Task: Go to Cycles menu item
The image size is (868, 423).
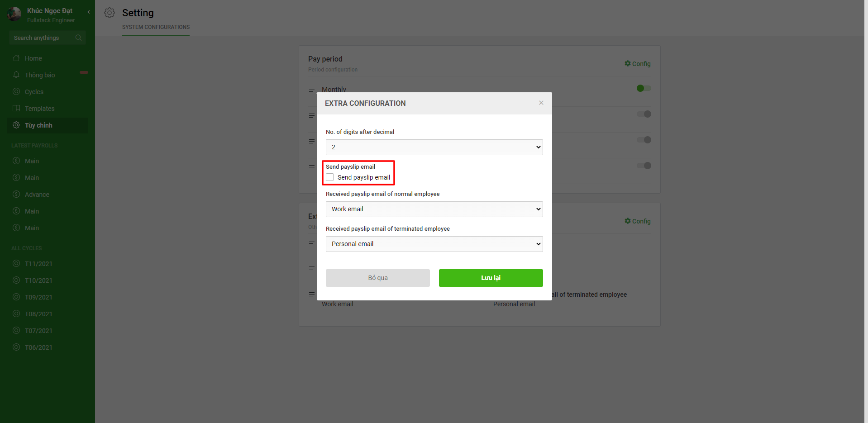Action: click(x=48, y=92)
